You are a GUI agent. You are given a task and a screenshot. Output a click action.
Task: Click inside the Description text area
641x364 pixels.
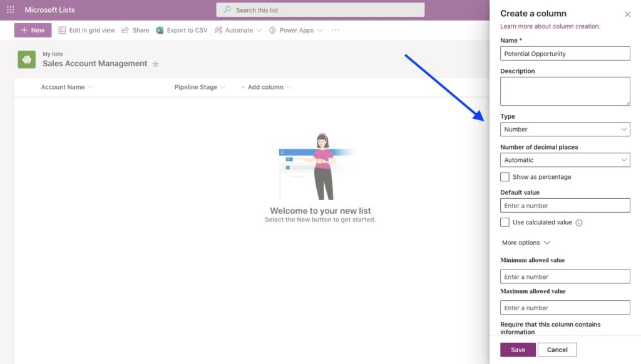(x=565, y=91)
